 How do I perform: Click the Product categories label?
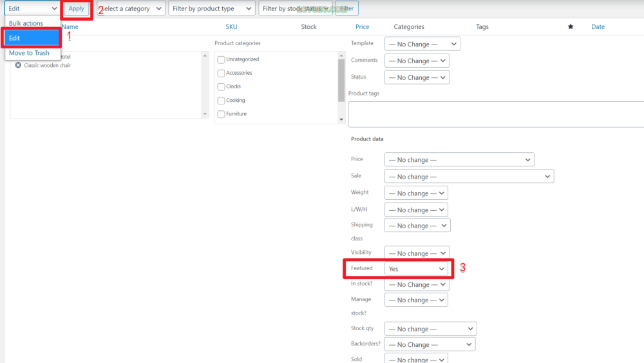coord(238,43)
